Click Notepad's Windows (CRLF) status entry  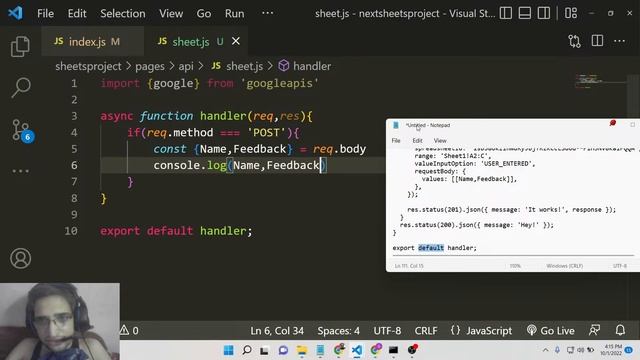[564, 266]
